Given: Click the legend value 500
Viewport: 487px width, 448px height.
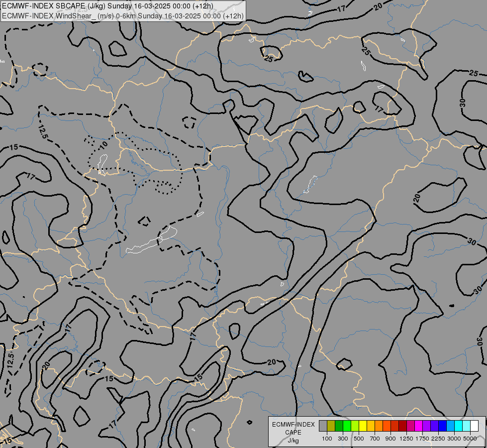Looking at the screenshot, I should tap(359, 439).
